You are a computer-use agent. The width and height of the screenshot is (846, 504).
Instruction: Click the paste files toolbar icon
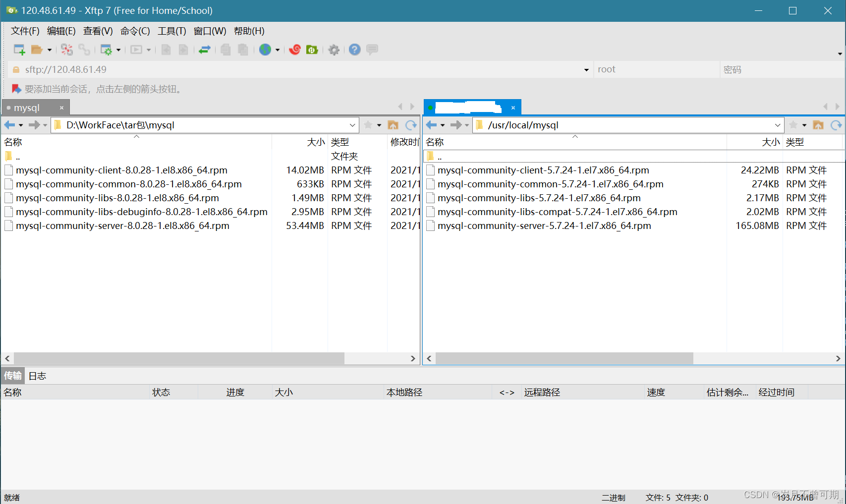coord(243,50)
